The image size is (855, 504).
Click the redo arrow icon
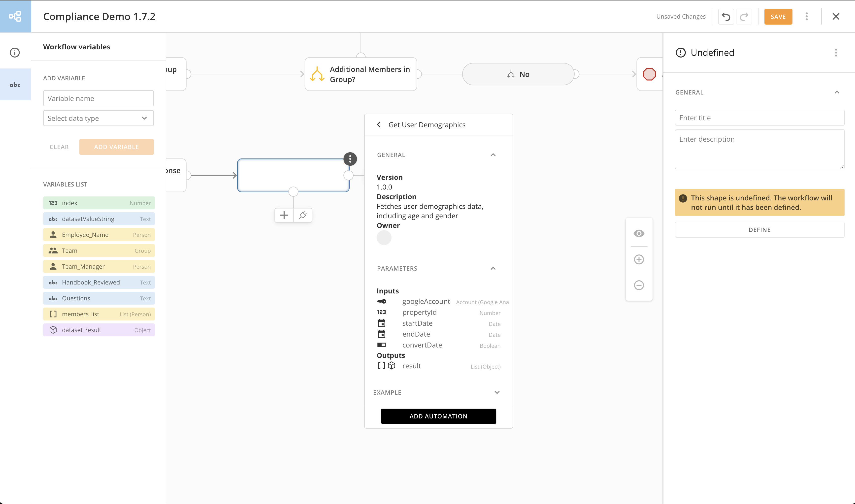tap(744, 17)
